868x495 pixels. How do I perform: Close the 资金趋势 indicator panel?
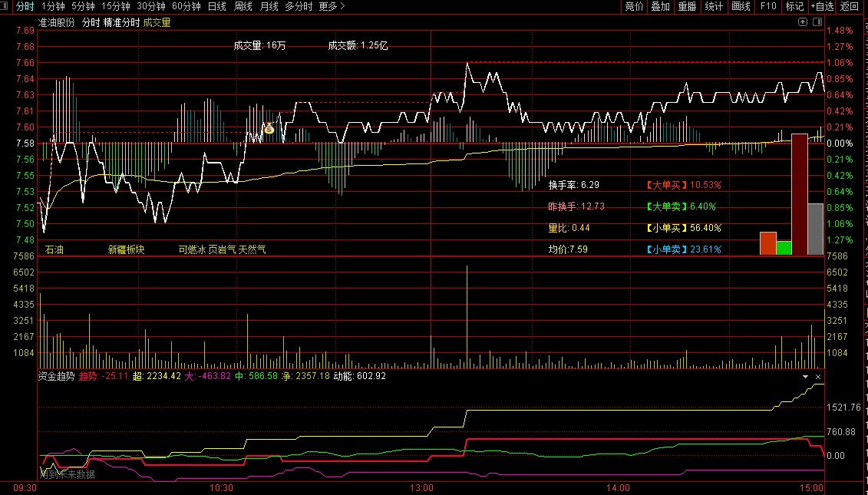[818, 377]
